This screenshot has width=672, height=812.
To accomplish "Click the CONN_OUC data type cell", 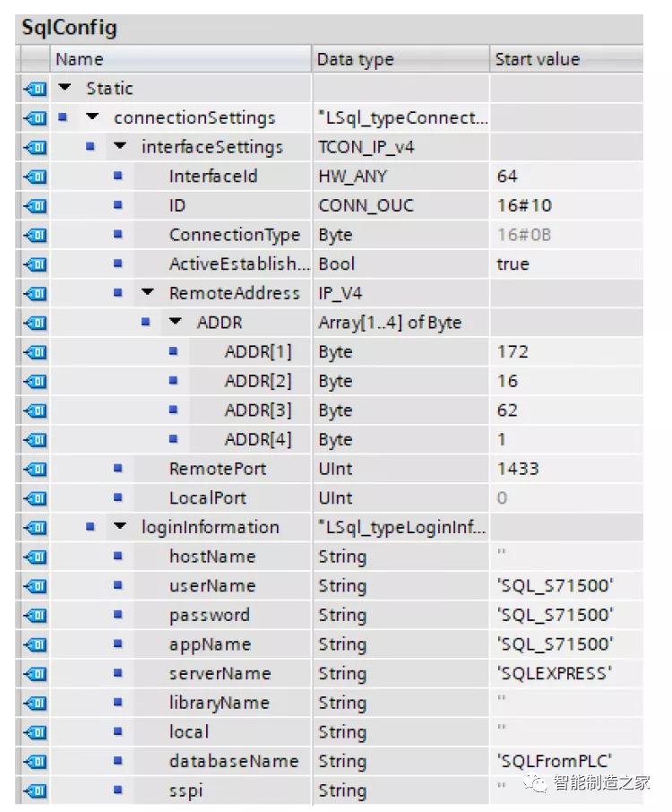I will [x=401, y=206].
